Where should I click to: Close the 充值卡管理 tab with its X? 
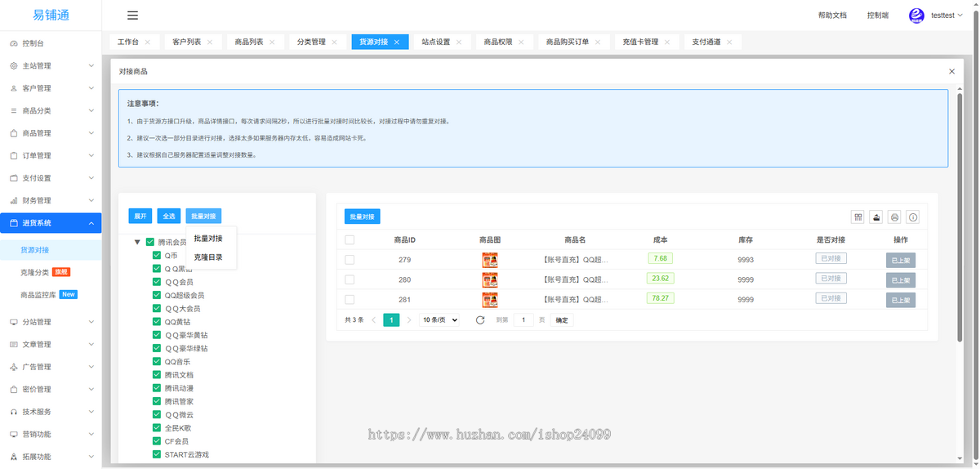pyautogui.click(x=666, y=42)
